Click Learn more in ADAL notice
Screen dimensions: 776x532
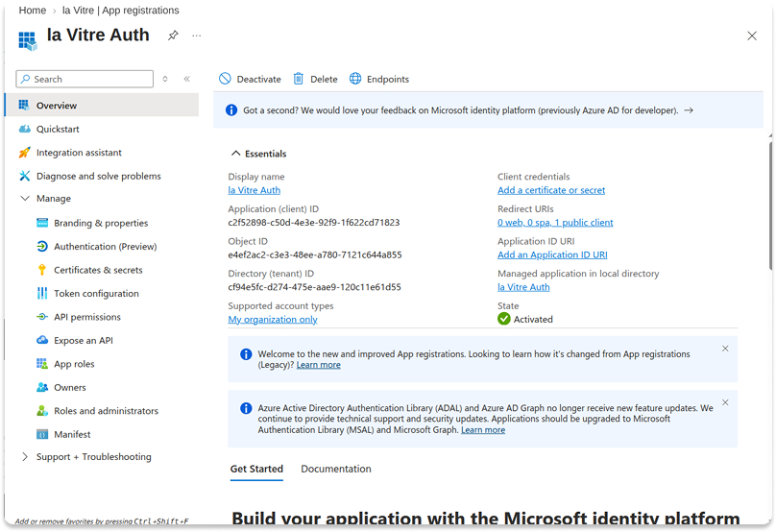coord(483,430)
